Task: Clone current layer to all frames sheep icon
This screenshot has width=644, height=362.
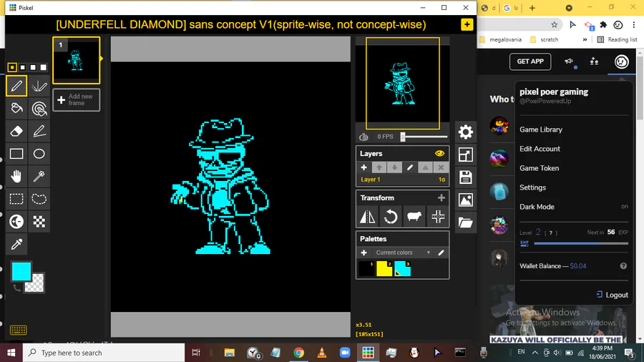Action: [x=414, y=216]
